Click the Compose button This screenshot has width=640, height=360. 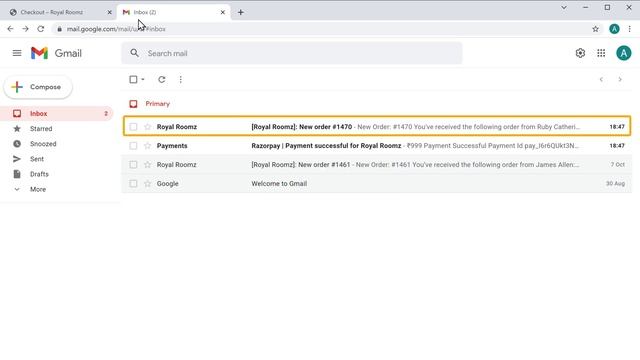tap(38, 87)
